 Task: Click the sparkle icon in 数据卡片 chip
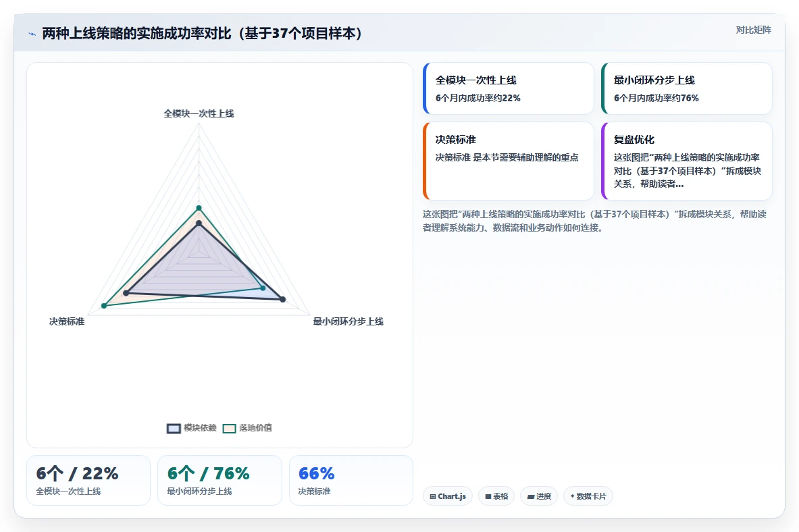click(x=572, y=496)
